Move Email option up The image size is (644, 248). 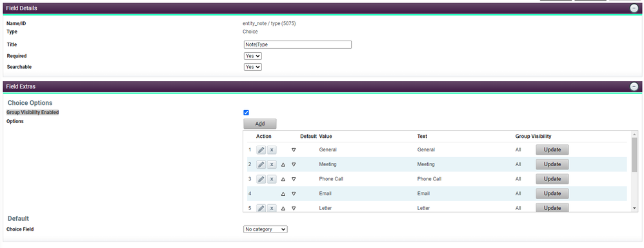tap(283, 193)
